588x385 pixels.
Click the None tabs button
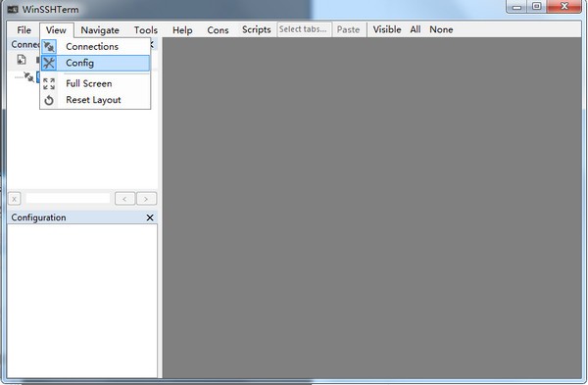click(441, 29)
